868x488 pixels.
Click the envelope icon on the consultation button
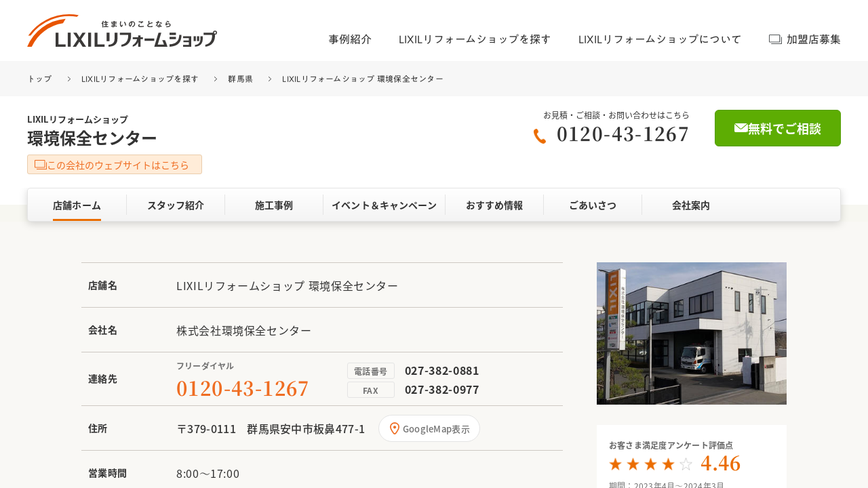point(741,128)
